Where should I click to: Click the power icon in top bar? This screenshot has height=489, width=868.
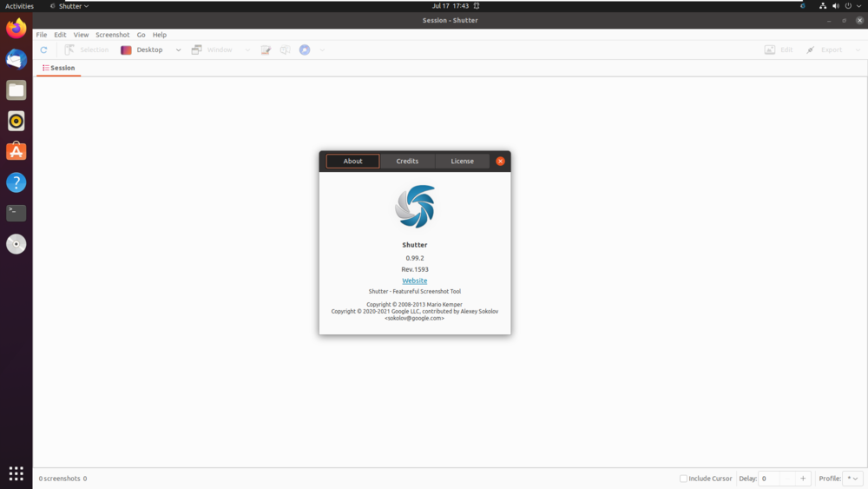coord(848,6)
